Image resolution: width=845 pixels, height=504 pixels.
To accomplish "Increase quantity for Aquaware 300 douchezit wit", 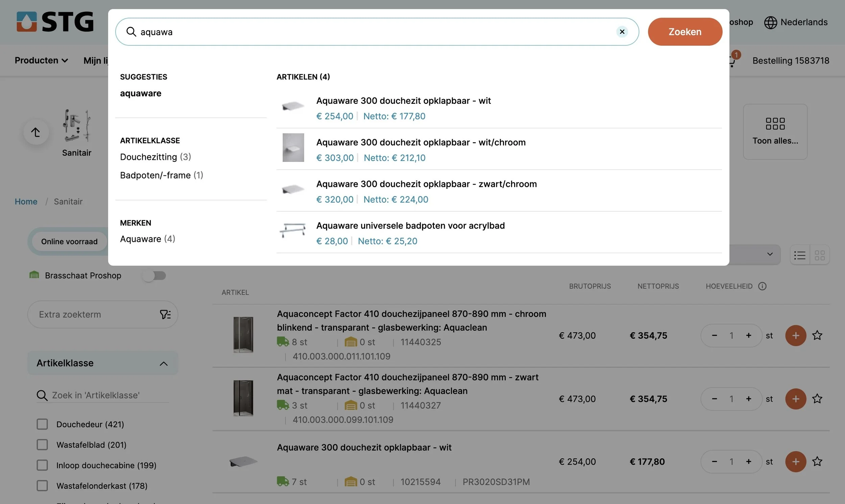I will (748, 461).
